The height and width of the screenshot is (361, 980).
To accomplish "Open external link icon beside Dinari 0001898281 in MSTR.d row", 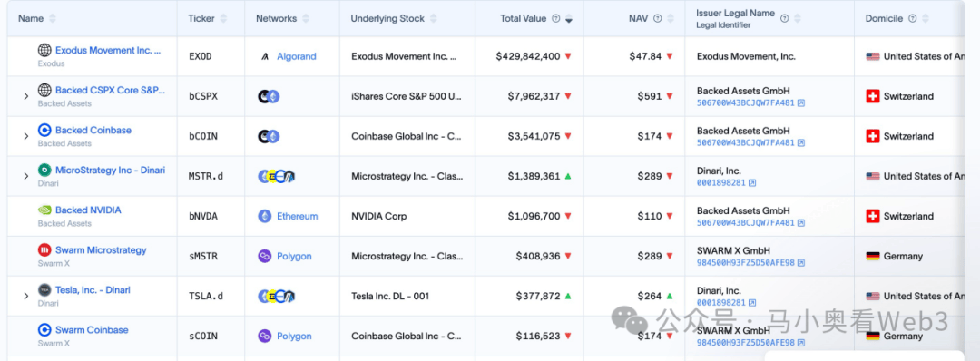I will [752, 183].
